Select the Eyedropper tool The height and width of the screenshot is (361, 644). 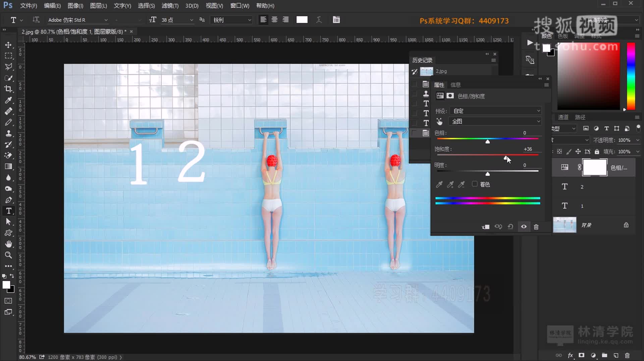pyautogui.click(x=8, y=100)
